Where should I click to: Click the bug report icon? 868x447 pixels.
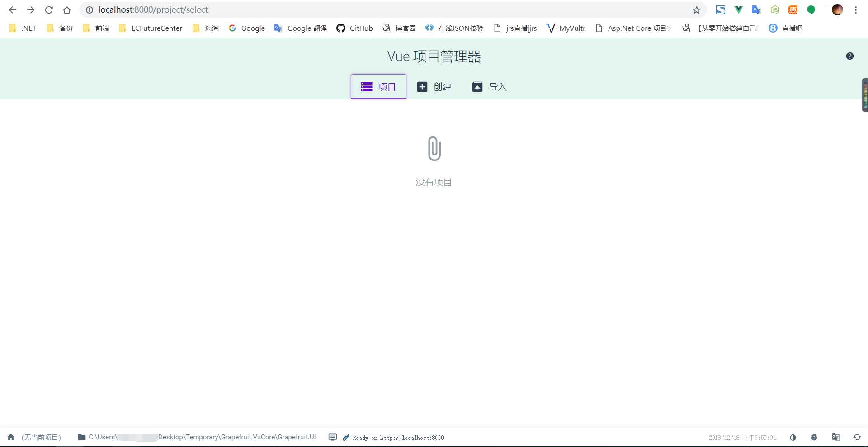tap(814, 437)
